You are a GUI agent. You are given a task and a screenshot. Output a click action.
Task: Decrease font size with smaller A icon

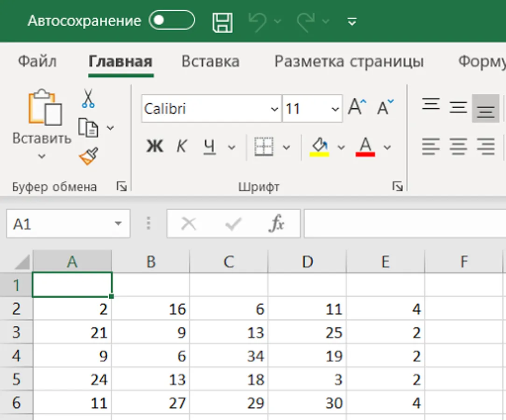click(385, 107)
